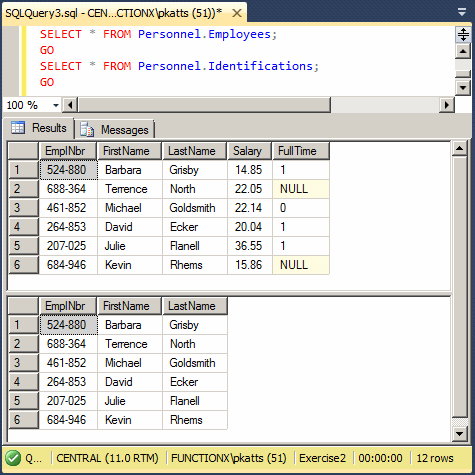Image resolution: width=475 pixels, height=475 pixels.
Task: Click the editor scroll up arrow
Action: pos(463,51)
